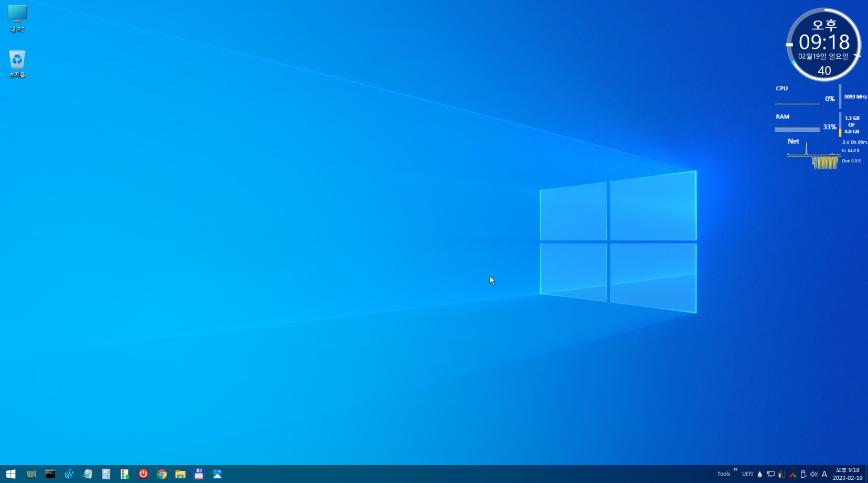
Task: Click the floppy disk save icon
Action: pos(199,474)
